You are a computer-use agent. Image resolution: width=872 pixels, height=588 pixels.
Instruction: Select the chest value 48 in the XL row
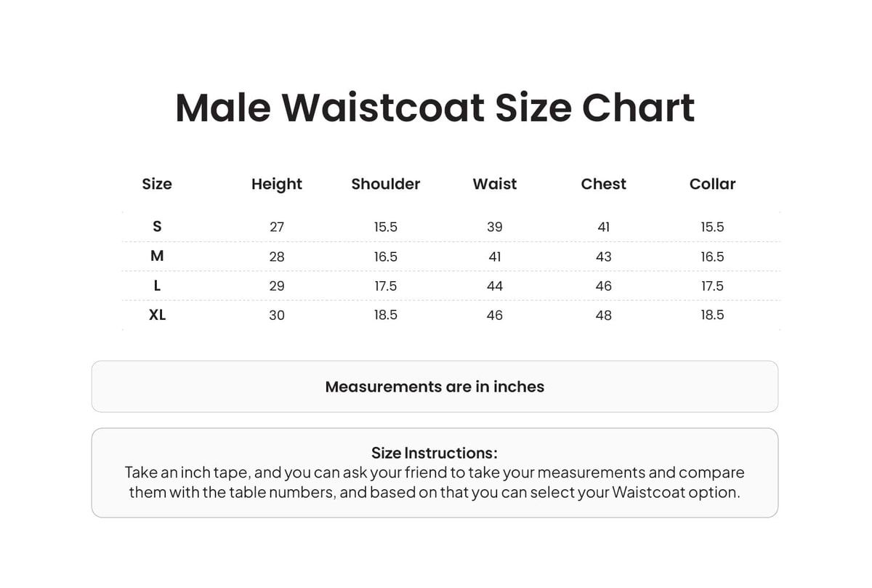(604, 315)
